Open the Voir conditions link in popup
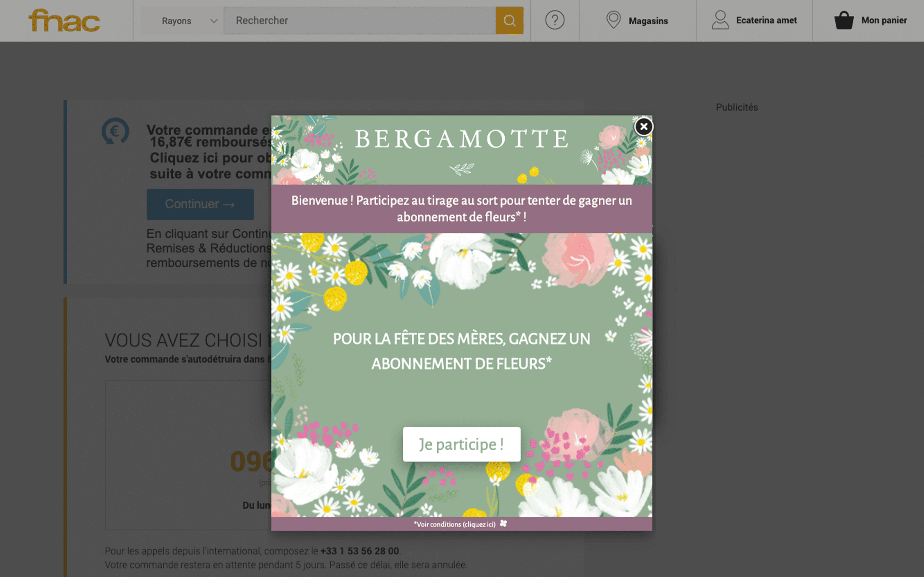Viewport: 924px width, 577px height. click(x=455, y=524)
